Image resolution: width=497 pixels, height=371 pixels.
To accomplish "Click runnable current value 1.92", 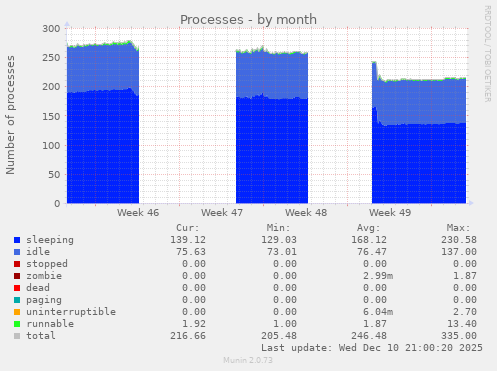I will click(x=194, y=324).
